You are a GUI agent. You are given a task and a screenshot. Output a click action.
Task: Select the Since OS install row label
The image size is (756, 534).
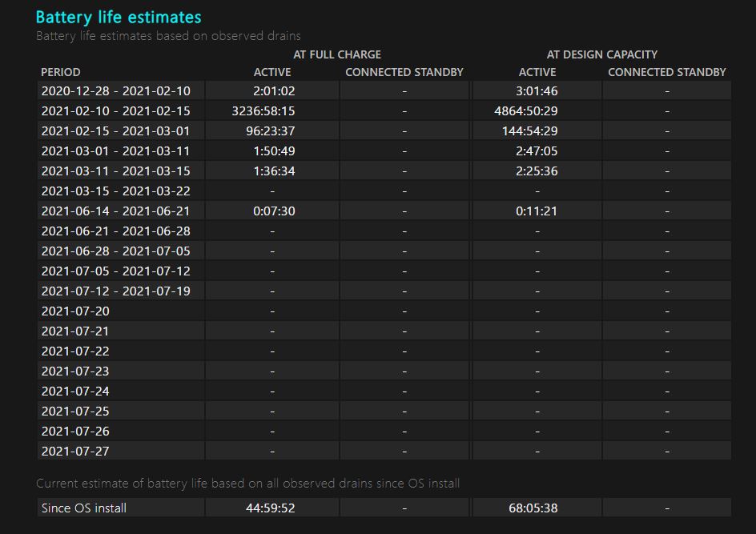point(84,508)
